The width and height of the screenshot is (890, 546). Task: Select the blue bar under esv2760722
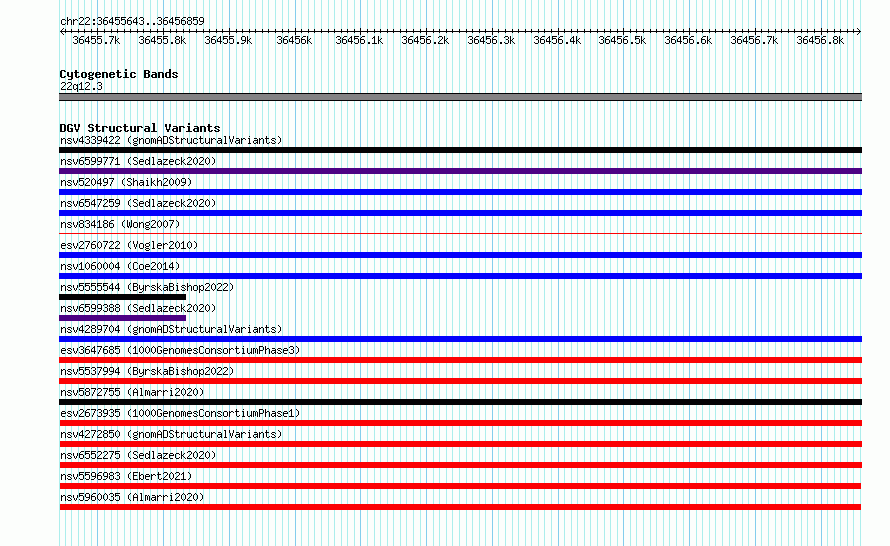coord(460,255)
